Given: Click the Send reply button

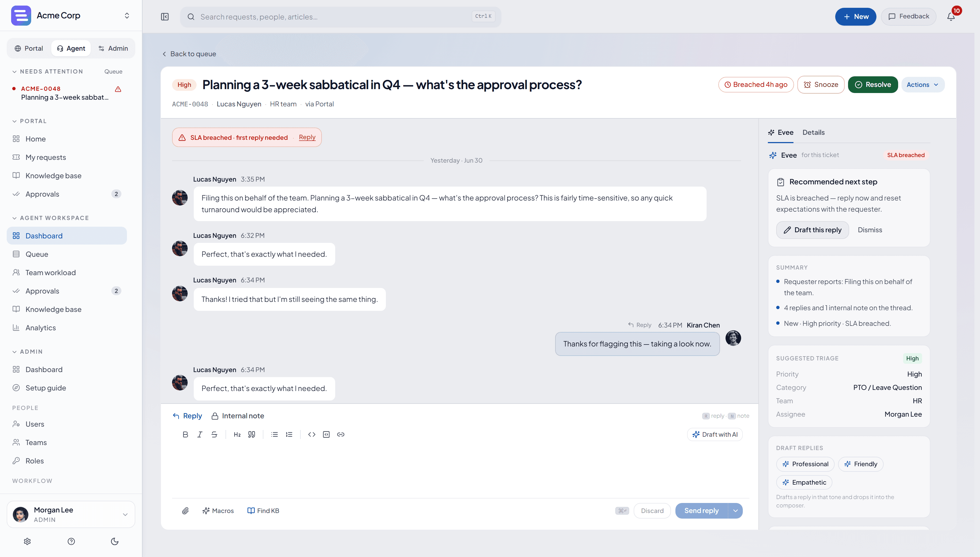Looking at the screenshot, I should point(701,511).
